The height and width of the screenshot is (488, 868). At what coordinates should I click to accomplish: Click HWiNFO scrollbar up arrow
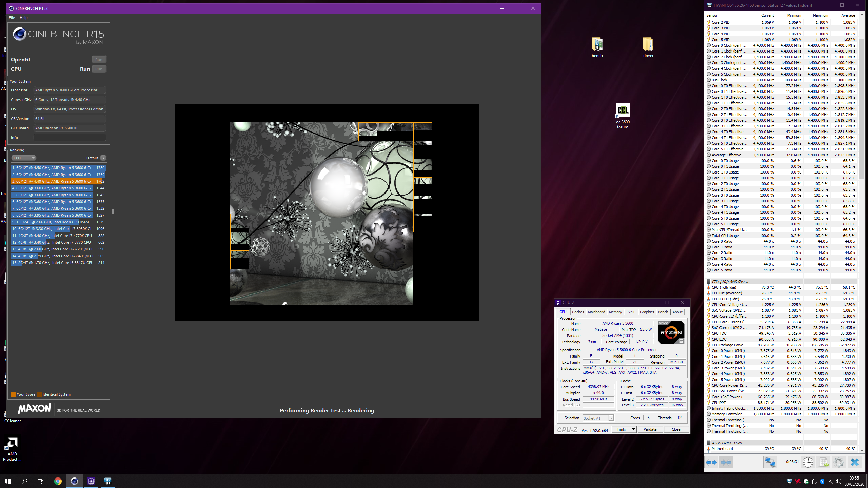[x=862, y=15]
